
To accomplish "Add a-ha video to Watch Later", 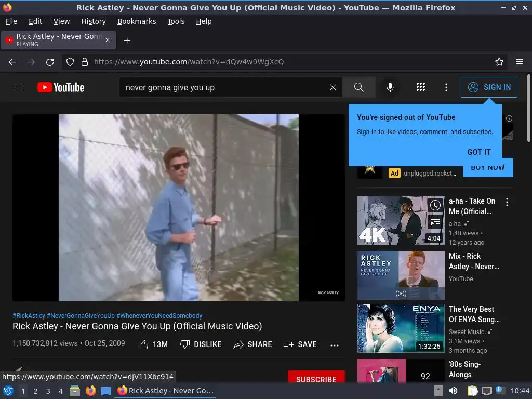I will point(435,205).
